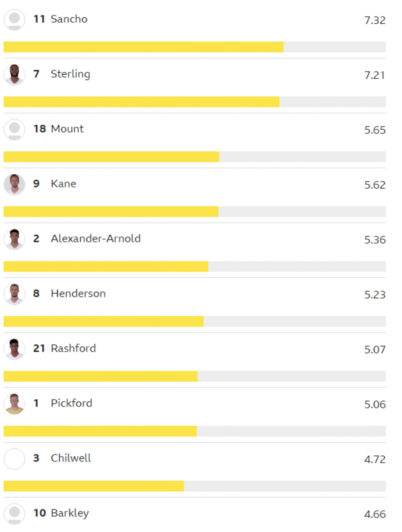Click Alexander-Arnold's player photo

pyautogui.click(x=14, y=240)
